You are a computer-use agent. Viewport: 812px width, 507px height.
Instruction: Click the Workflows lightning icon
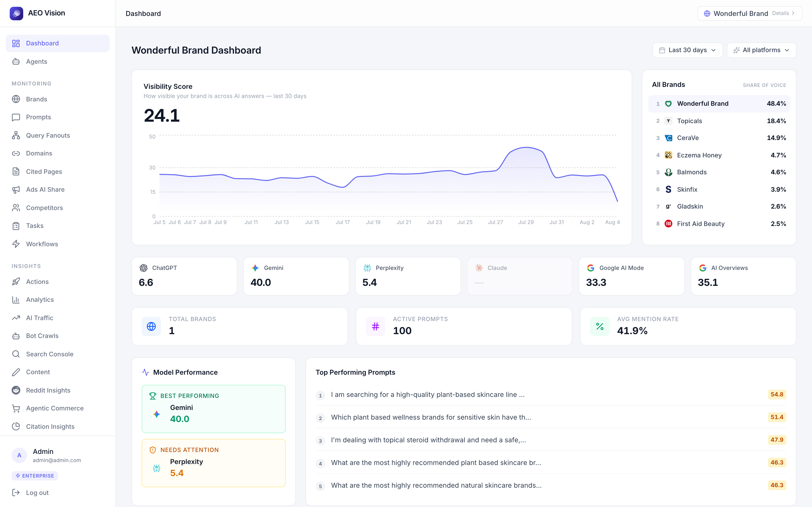(16, 244)
